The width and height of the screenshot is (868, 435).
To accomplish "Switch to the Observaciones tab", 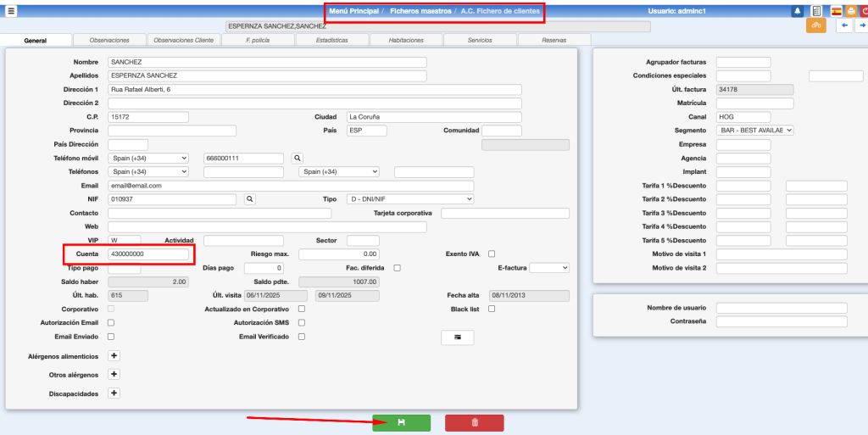I will click(109, 40).
